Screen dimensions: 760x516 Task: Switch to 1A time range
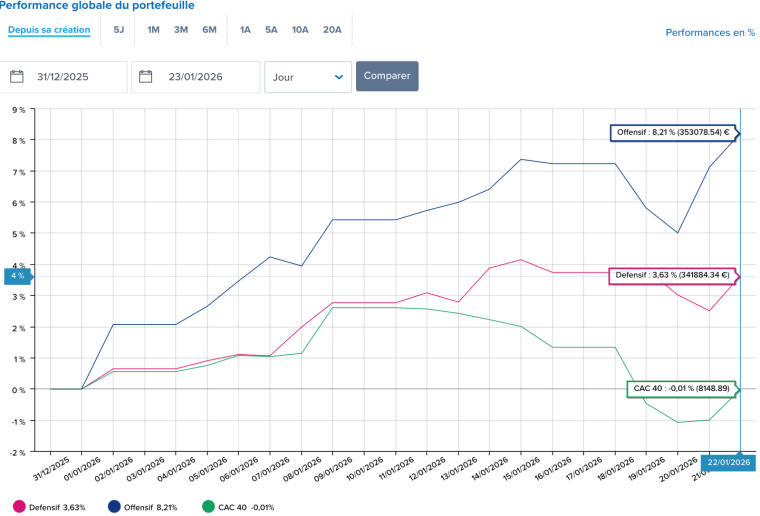[x=245, y=30]
